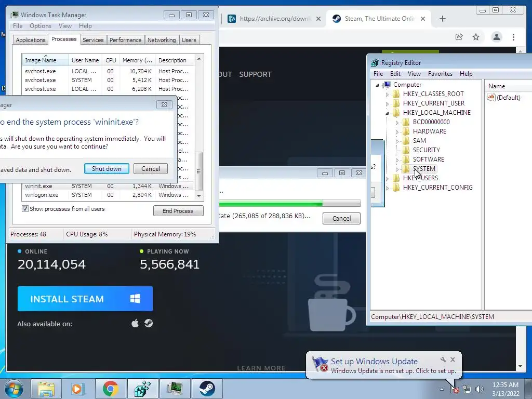The image size is (532, 399).
Task: Open Registry Editor taskbar icon
Action: point(142,389)
